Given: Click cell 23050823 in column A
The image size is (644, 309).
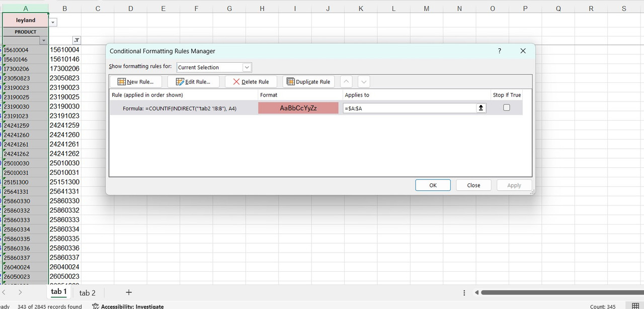Looking at the screenshot, I should pyautogui.click(x=26, y=78).
